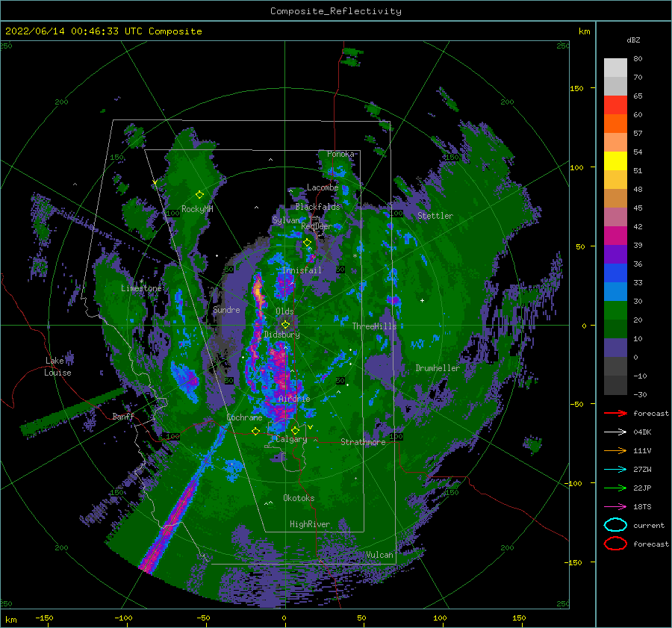This screenshot has height=628, width=672.
Task: Select the Innisfail label
Action: click(x=302, y=270)
